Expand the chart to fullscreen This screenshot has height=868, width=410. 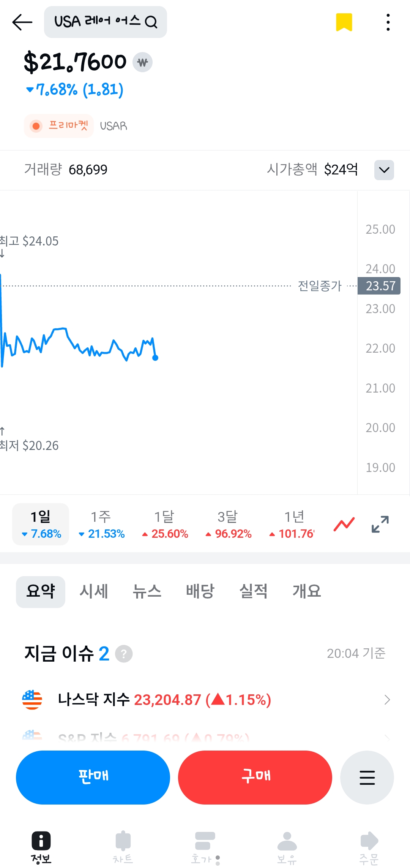pos(380,524)
